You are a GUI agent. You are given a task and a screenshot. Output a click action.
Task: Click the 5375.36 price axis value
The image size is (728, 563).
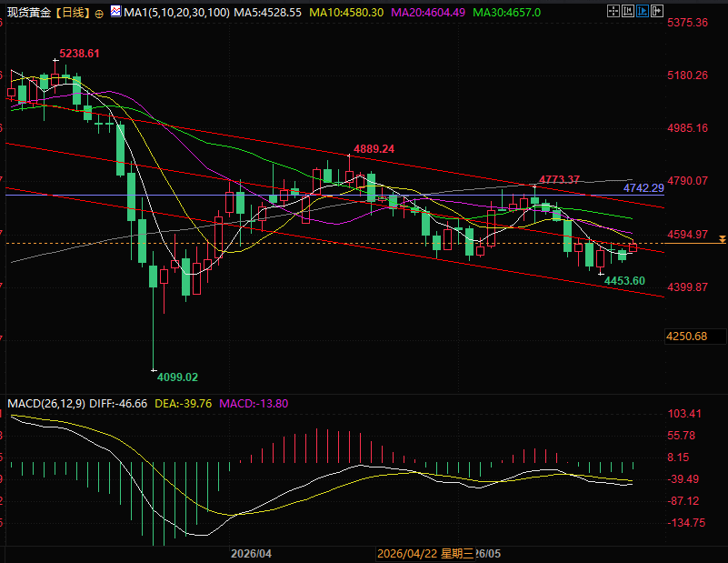tap(688, 23)
